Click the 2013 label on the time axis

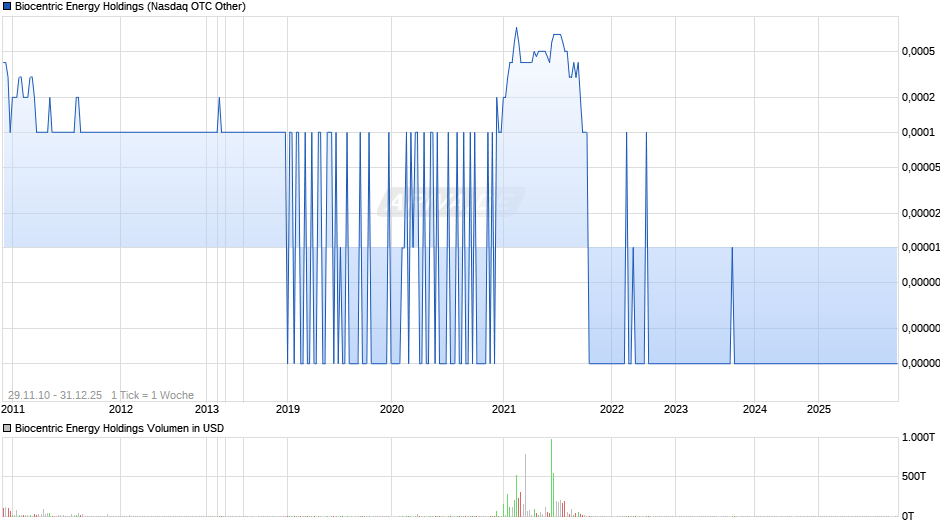(207, 409)
